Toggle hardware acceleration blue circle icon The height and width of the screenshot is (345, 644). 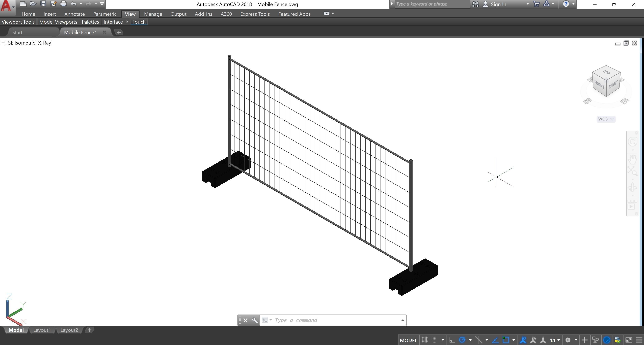point(607,340)
